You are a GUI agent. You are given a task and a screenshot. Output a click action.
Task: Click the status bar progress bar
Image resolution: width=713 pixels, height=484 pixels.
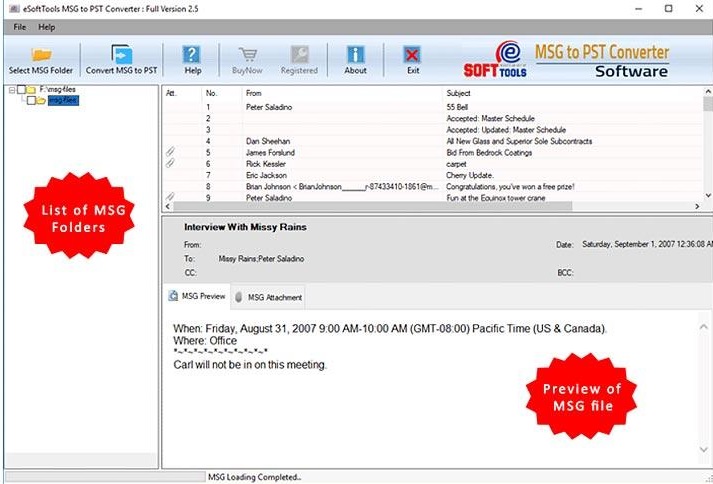pyautogui.click(x=105, y=477)
